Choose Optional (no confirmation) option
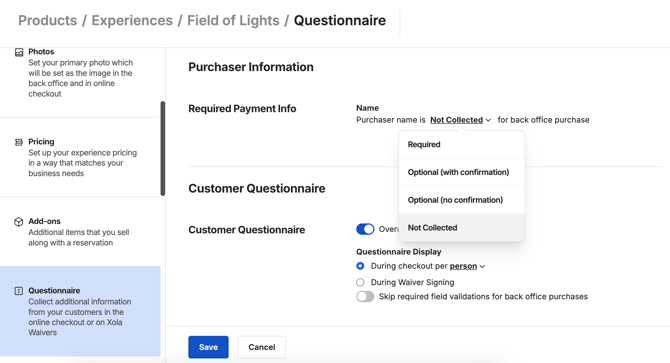Viewport: 670px width, 363px height. 461,200
